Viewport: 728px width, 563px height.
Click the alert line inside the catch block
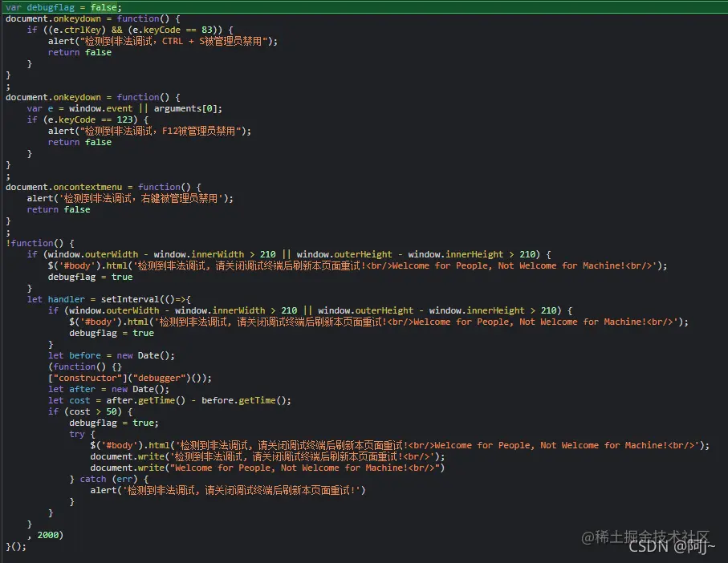(x=228, y=490)
